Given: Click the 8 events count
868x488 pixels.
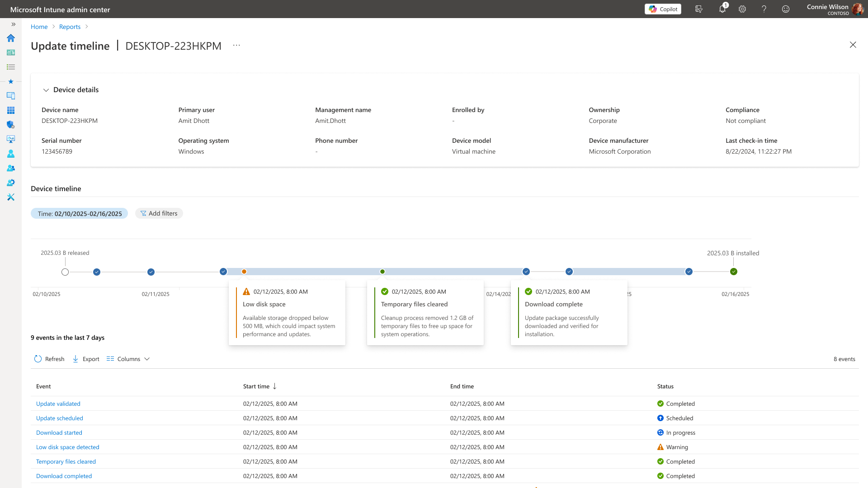Looking at the screenshot, I should pyautogui.click(x=844, y=359).
